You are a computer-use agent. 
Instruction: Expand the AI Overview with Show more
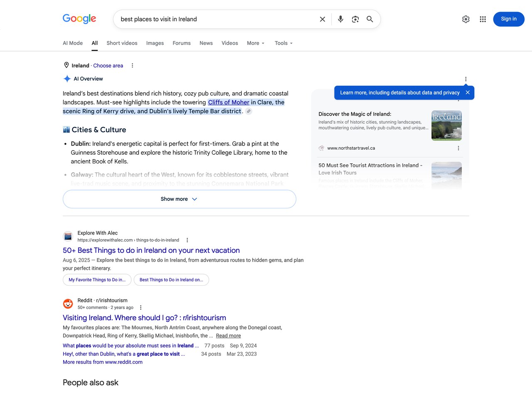(179, 199)
